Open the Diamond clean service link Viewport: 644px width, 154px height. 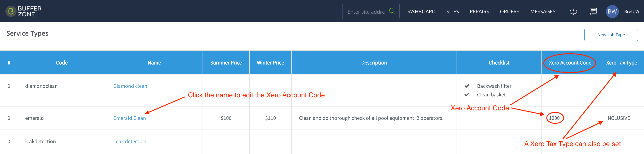click(130, 86)
